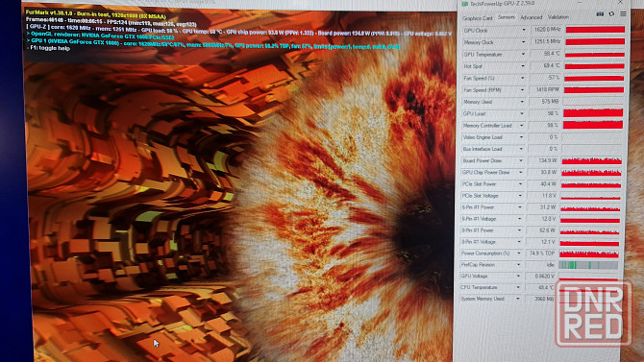Viewport: 644px width, 362px height.
Task: Click the PerfCap Reason green status bar
Action: (x=588, y=265)
